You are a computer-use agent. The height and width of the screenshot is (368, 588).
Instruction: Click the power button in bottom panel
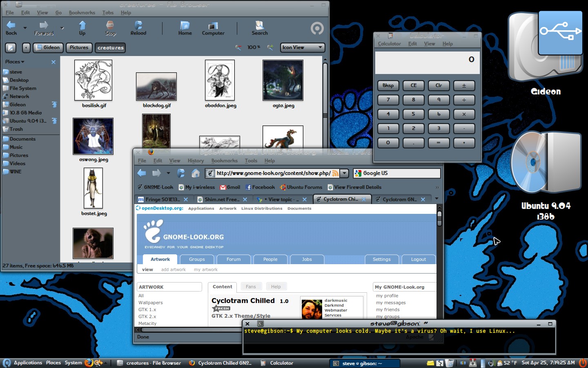(583, 363)
